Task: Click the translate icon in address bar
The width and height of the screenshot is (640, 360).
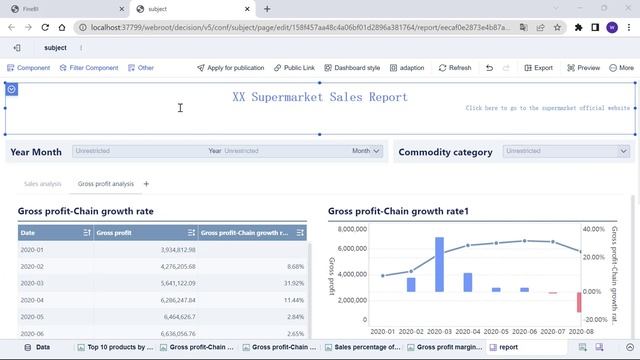Action: click(524, 27)
